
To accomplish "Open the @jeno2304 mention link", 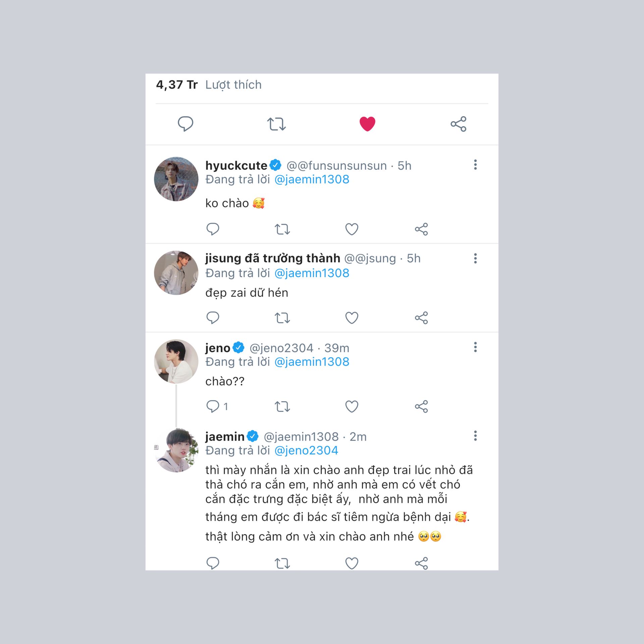I will coord(306,450).
